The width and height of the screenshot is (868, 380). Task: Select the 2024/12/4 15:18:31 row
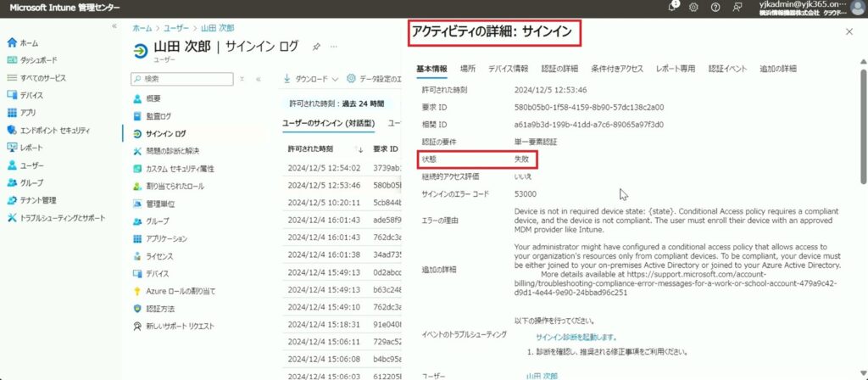coord(342,325)
